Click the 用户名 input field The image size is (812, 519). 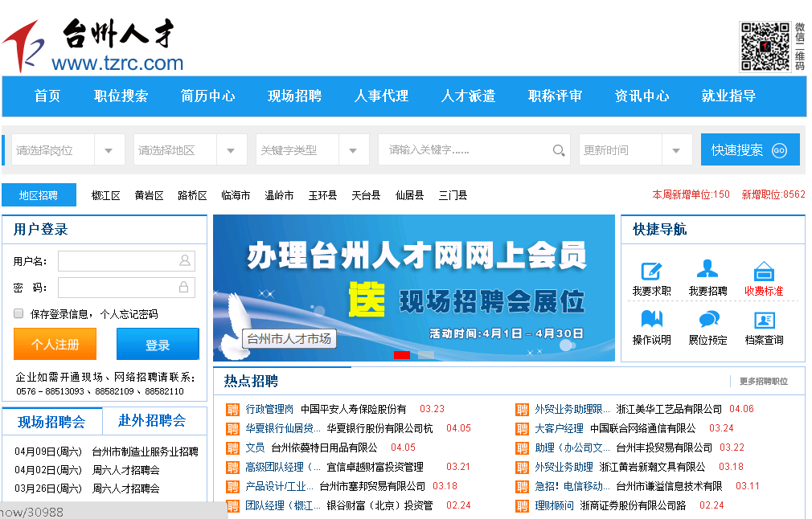tap(126, 261)
